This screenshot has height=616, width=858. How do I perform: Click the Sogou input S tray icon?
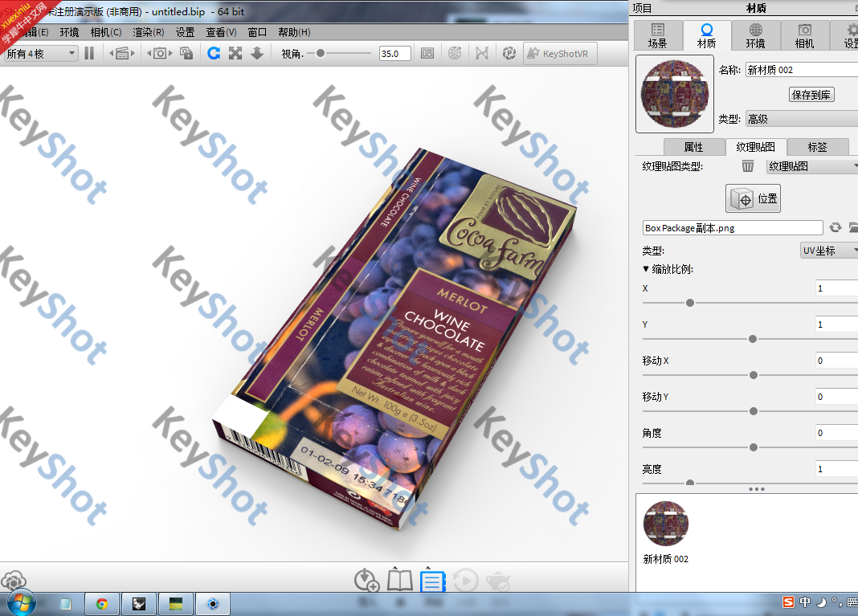(x=788, y=602)
